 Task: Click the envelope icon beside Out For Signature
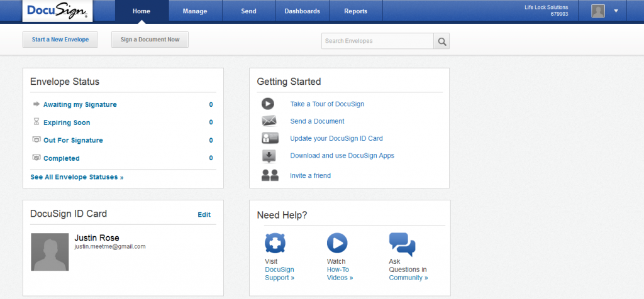pyautogui.click(x=36, y=140)
